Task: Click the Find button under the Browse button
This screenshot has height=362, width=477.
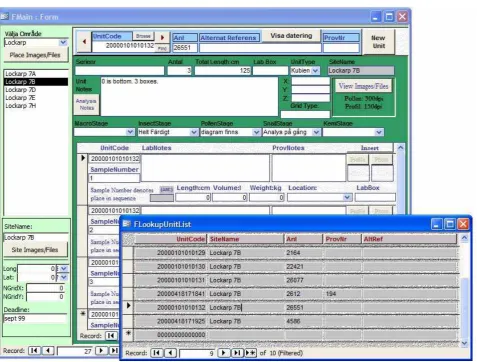Action: 162,48
